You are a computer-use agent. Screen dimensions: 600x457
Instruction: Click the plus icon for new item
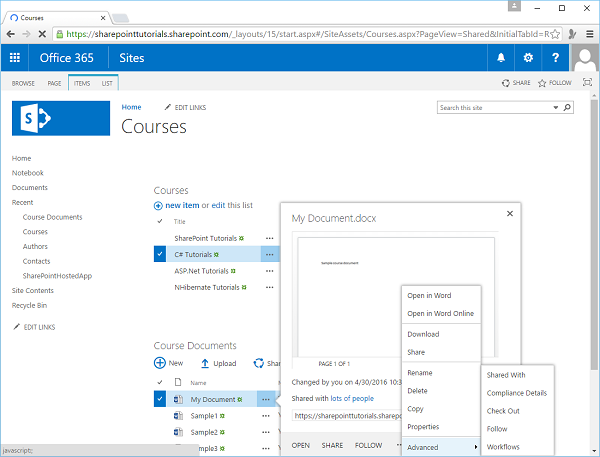(x=159, y=205)
